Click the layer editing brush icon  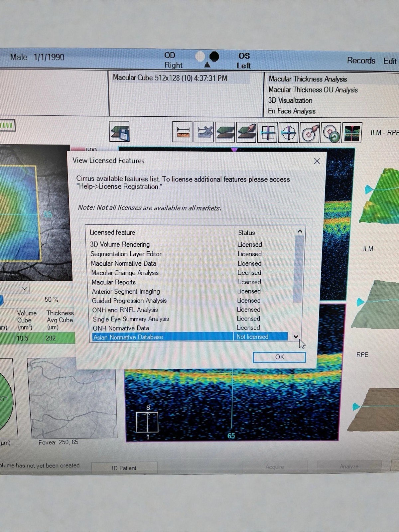(246, 132)
